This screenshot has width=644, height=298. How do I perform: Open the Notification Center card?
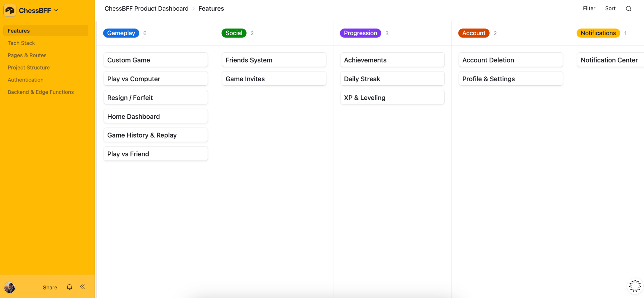pos(610,60)
